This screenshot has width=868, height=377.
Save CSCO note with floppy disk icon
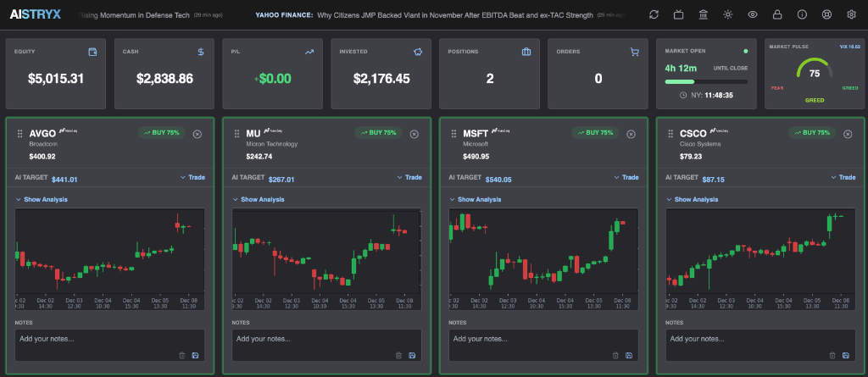coord(846,356)
